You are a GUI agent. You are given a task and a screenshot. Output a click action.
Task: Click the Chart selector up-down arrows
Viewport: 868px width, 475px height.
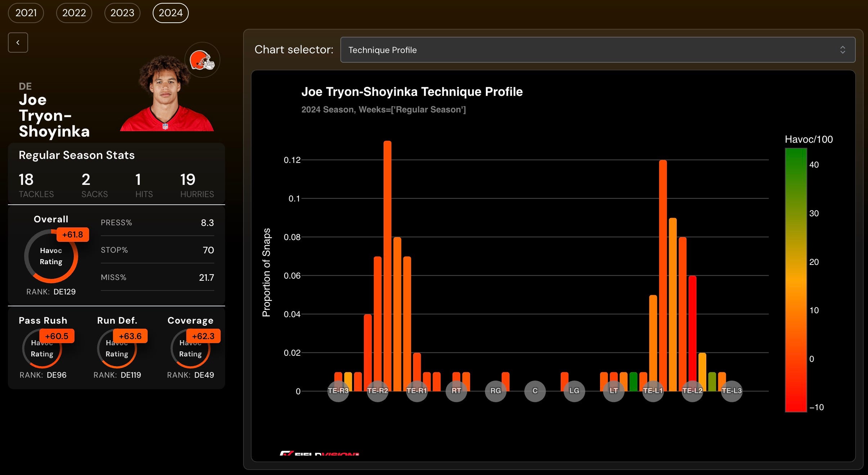(842, 50)
